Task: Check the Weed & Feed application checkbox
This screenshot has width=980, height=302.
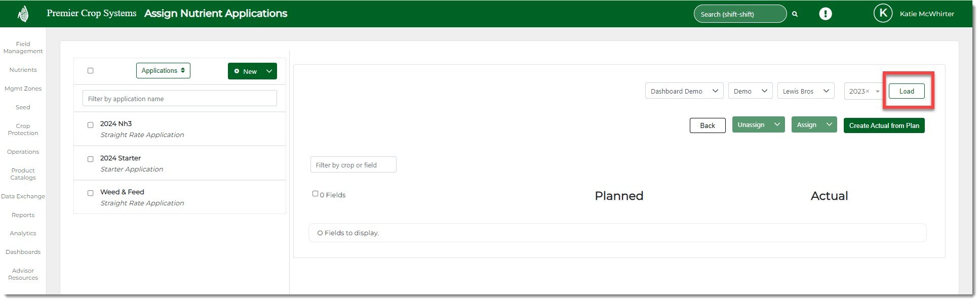Action: [91, 193]
